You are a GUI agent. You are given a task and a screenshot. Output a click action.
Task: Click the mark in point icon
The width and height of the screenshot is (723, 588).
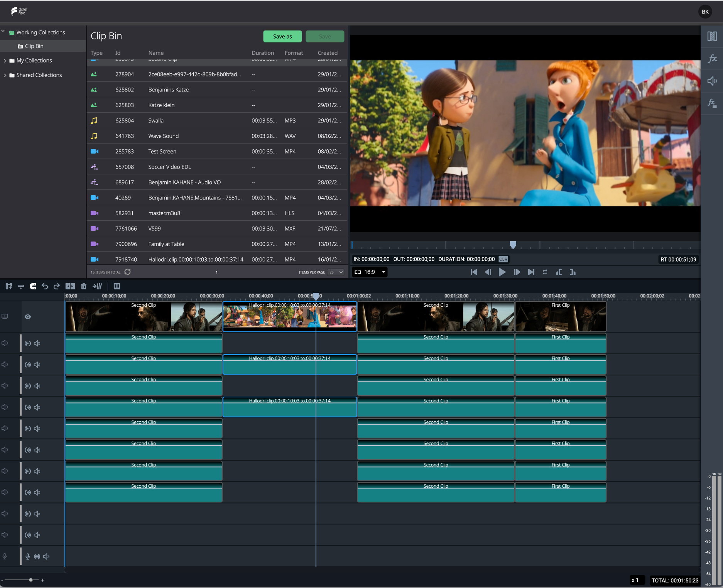click(559, 272)
